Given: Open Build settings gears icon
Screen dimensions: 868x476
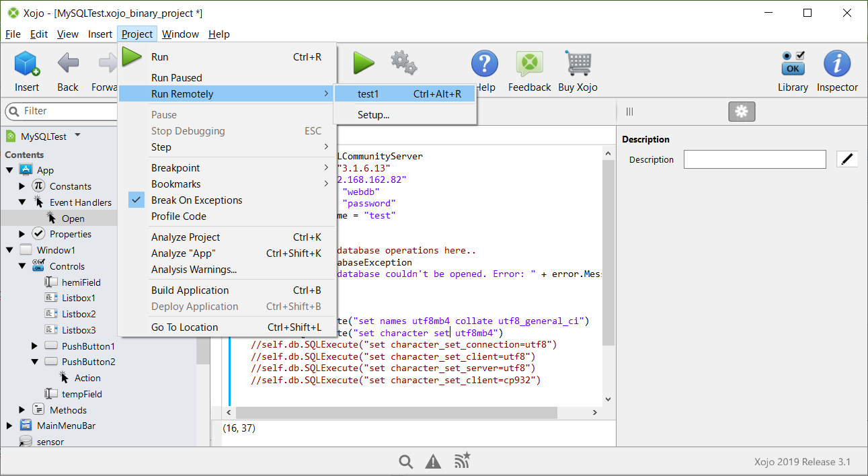Looking at the screenshot, I should [404, 63].
